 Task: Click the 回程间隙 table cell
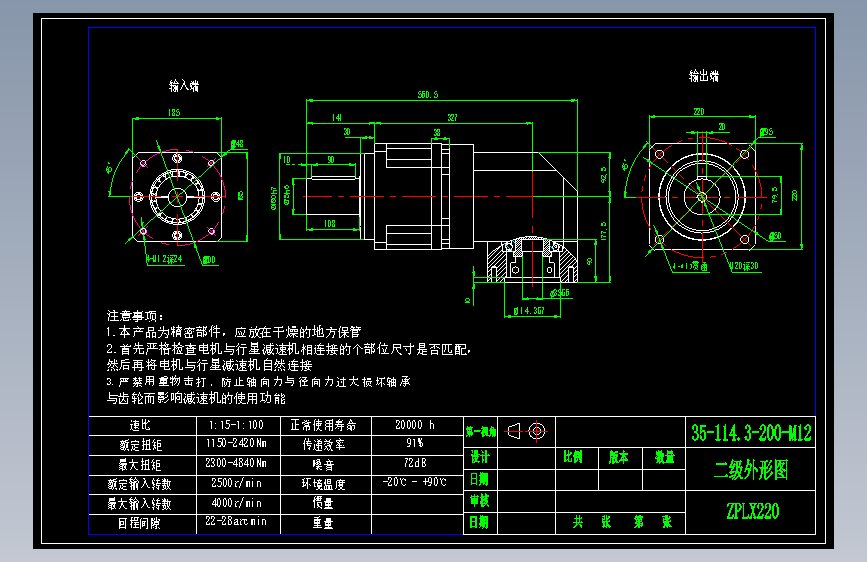tap(143, 524)
